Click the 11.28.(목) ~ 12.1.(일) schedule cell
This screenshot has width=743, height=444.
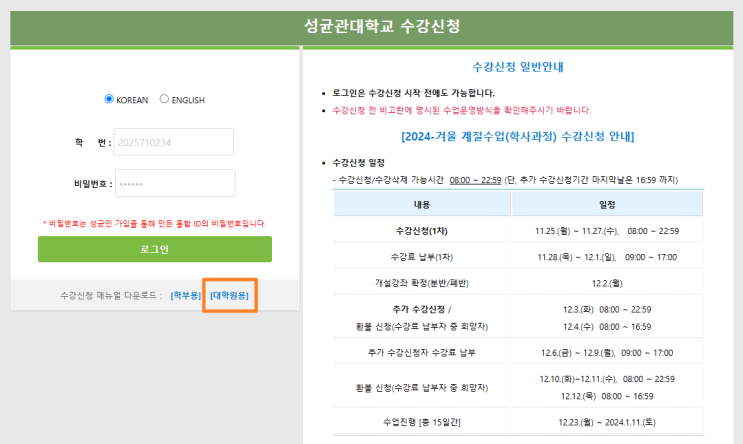point(607,257)
